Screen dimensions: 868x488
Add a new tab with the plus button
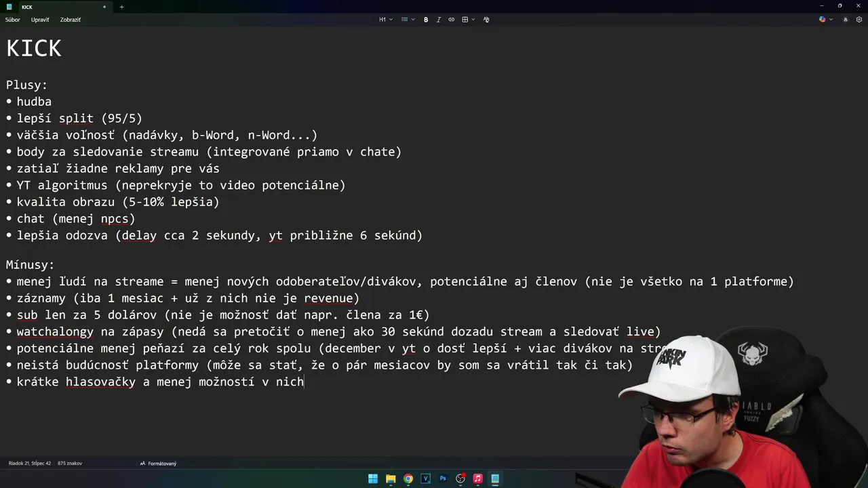pos(122,7)
